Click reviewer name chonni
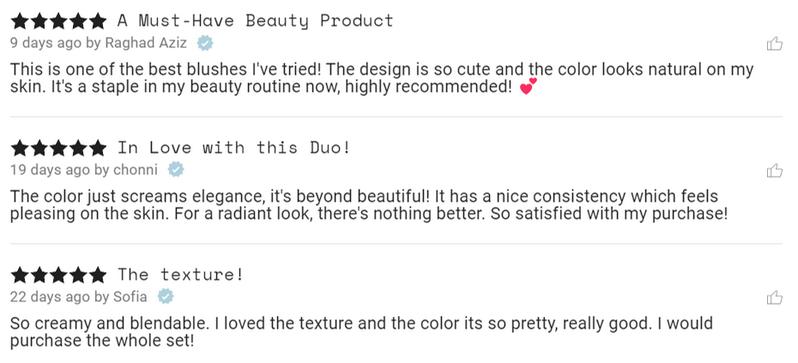Screen dimensions: 798x363 [x=135, y=170]
